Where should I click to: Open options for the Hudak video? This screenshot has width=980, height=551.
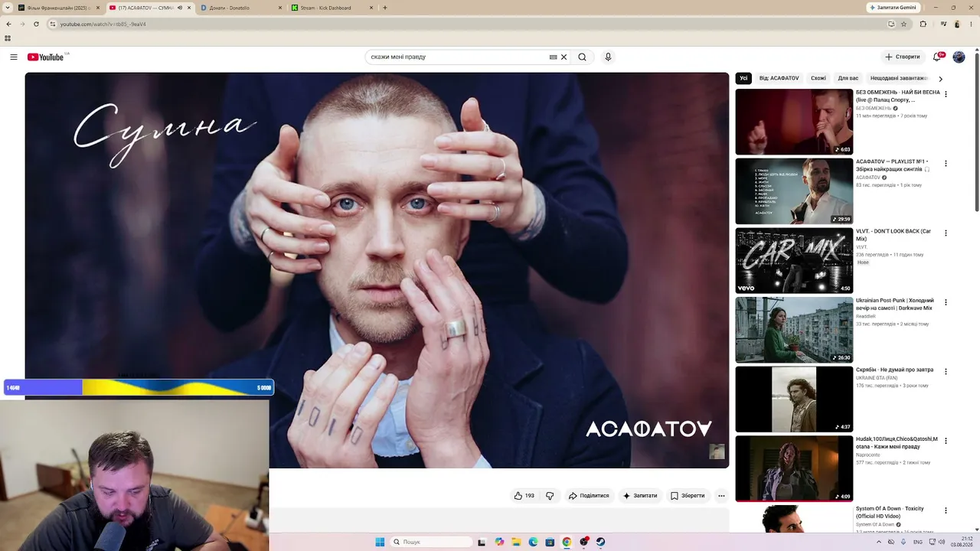click(x=946, y=441)
